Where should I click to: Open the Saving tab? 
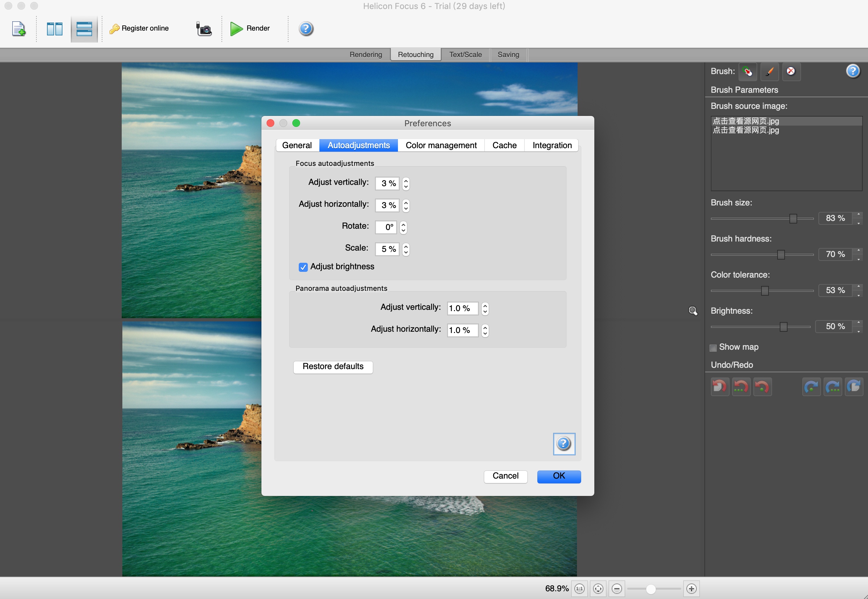[x=508, y=54]
